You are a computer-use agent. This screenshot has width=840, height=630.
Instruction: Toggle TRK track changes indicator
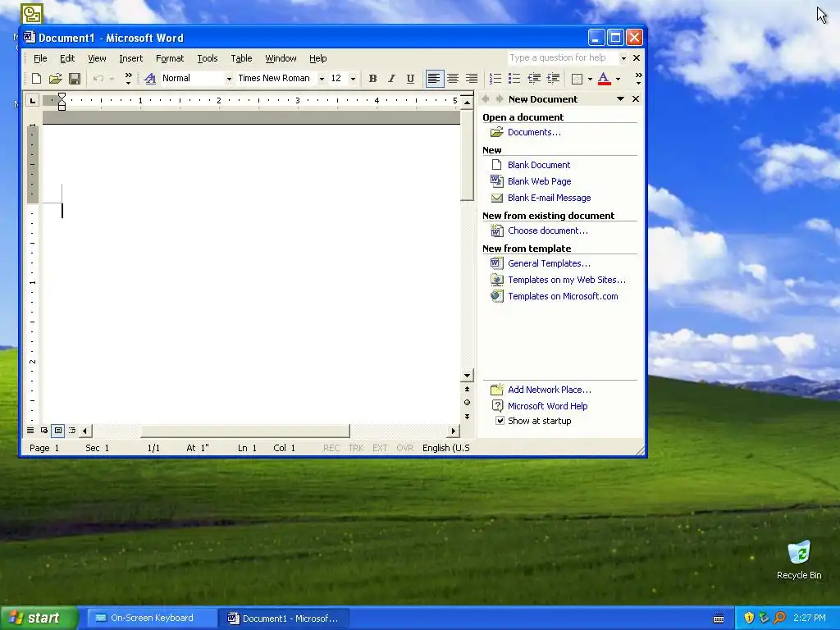(x=356, y=448)
